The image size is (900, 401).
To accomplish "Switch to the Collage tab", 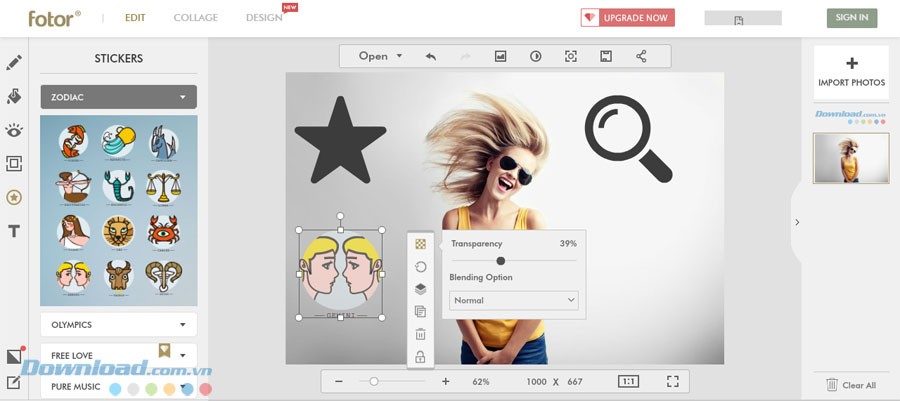I will coord(194,18).
